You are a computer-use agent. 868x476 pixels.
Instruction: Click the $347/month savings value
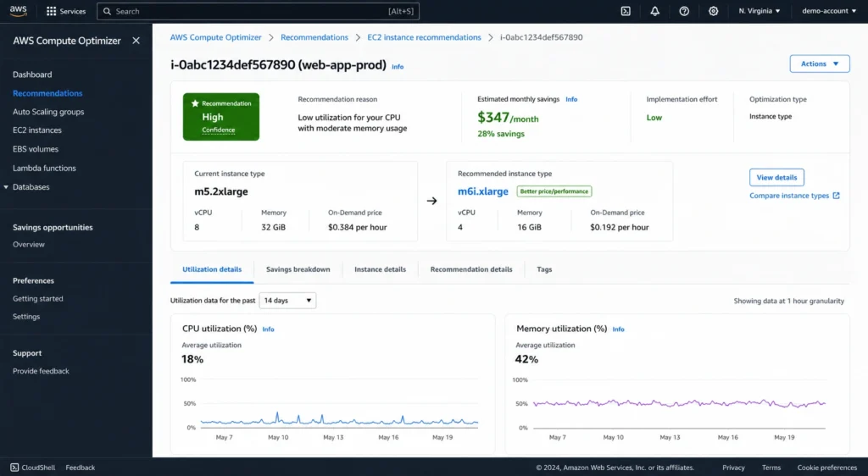click(509, 118)
